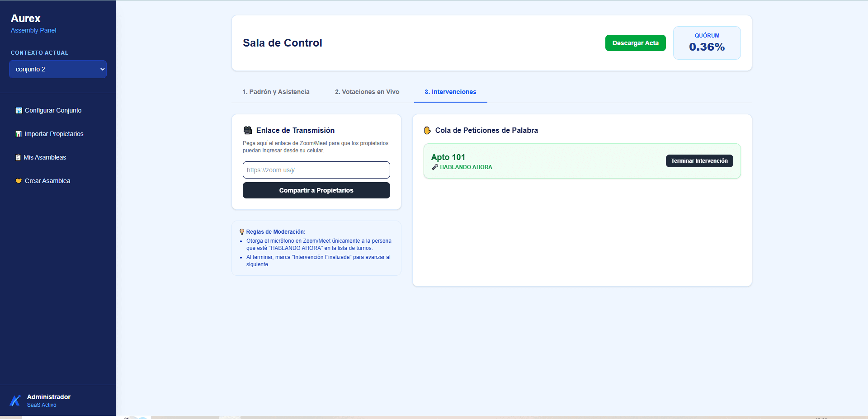Click the raised hand icon by Cola de Peticiones

click(427, 130)
